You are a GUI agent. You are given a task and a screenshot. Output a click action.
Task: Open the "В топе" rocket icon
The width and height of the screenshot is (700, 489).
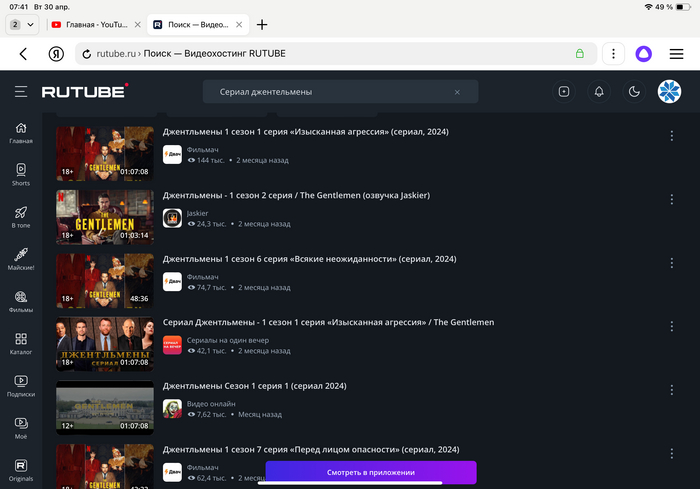tap(21, 217)
